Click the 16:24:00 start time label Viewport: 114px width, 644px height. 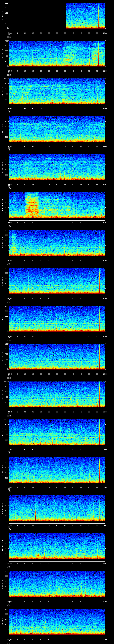[x=9, y=601]
